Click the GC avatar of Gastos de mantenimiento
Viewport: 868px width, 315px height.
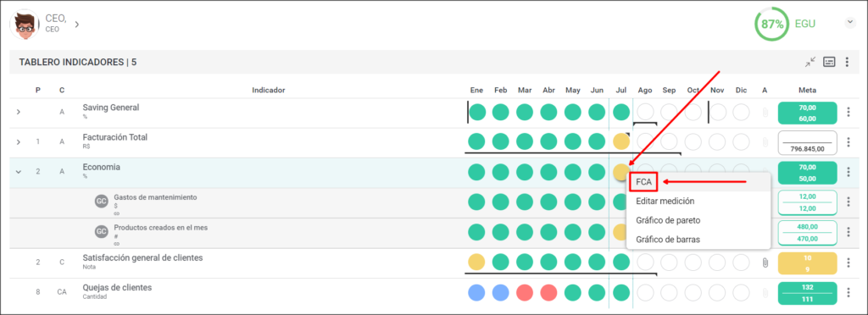coord(102,202)
